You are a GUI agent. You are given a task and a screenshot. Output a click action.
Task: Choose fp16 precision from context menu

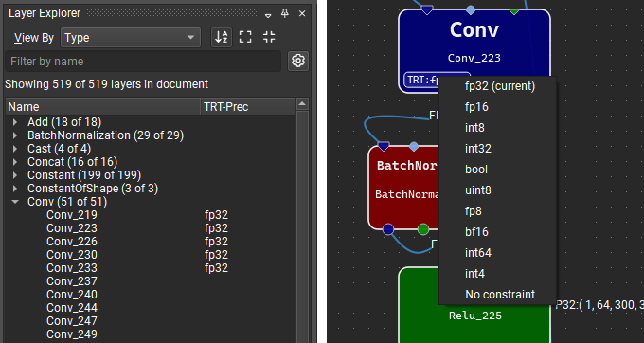(498, 107)
